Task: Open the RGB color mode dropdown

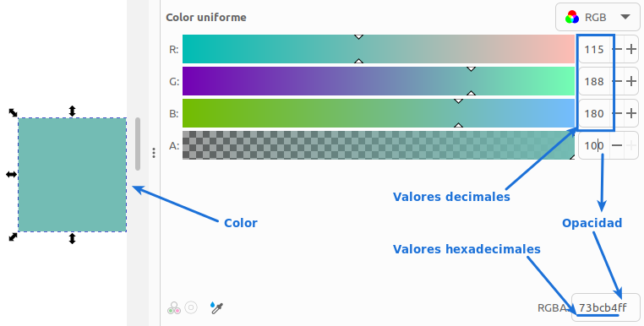Action: pyautogui.click(x=598, y=17)
